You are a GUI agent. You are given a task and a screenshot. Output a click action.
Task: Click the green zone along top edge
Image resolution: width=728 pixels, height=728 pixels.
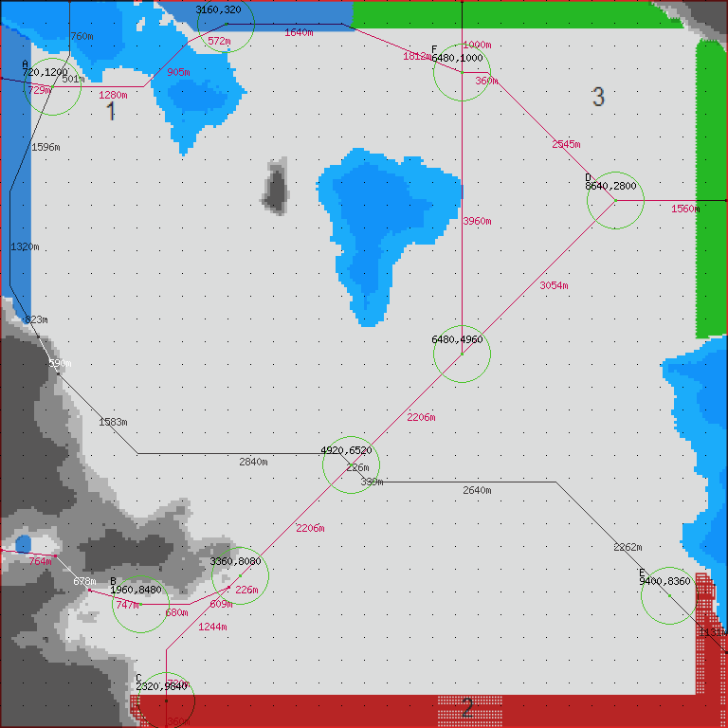(x=512, y=13)
